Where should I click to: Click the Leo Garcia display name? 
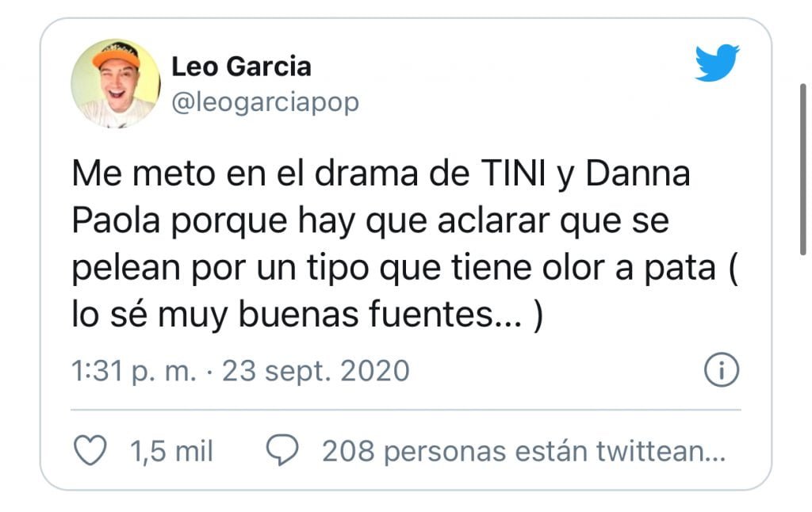[x=241, y=67]
